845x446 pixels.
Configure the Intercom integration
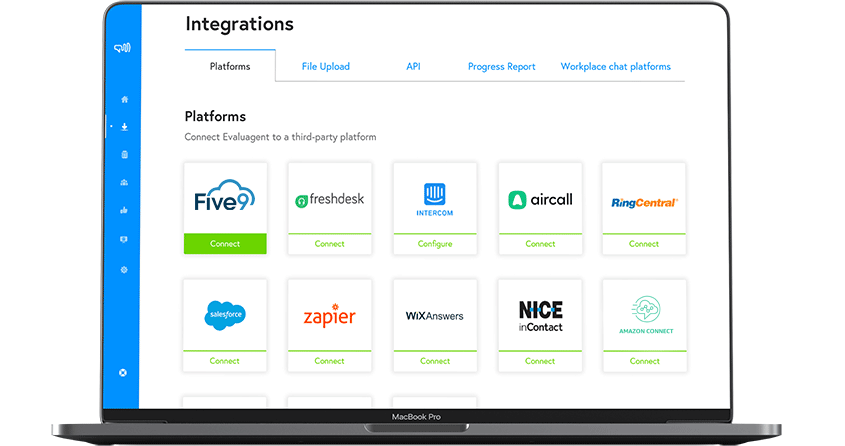(x=435, y=244)
